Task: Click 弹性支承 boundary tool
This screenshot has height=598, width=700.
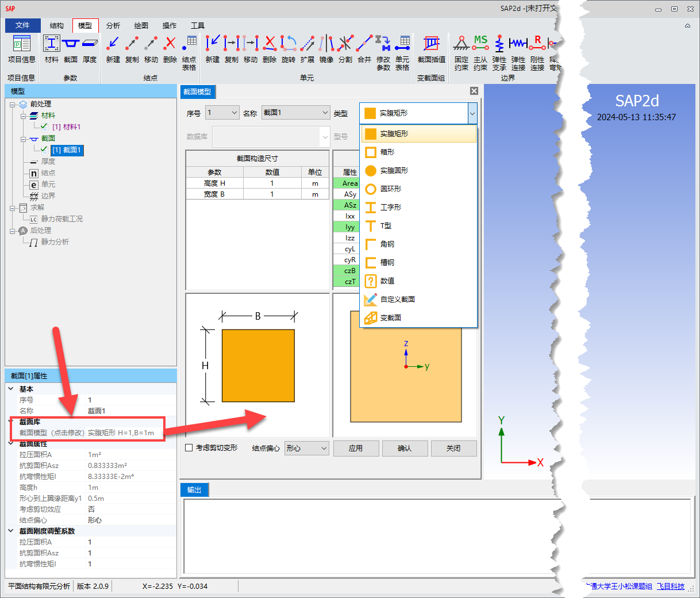Action: tap(499, 53)
